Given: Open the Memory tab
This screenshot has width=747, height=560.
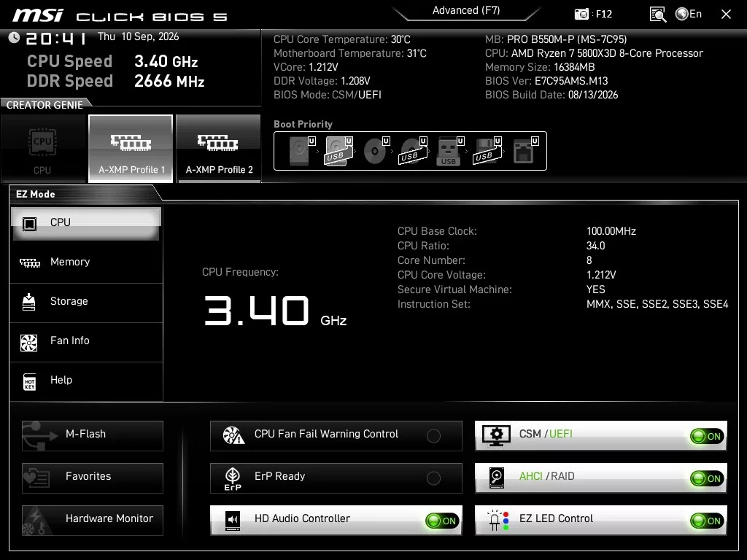Looking at the screenshot, I should (86, 262).
